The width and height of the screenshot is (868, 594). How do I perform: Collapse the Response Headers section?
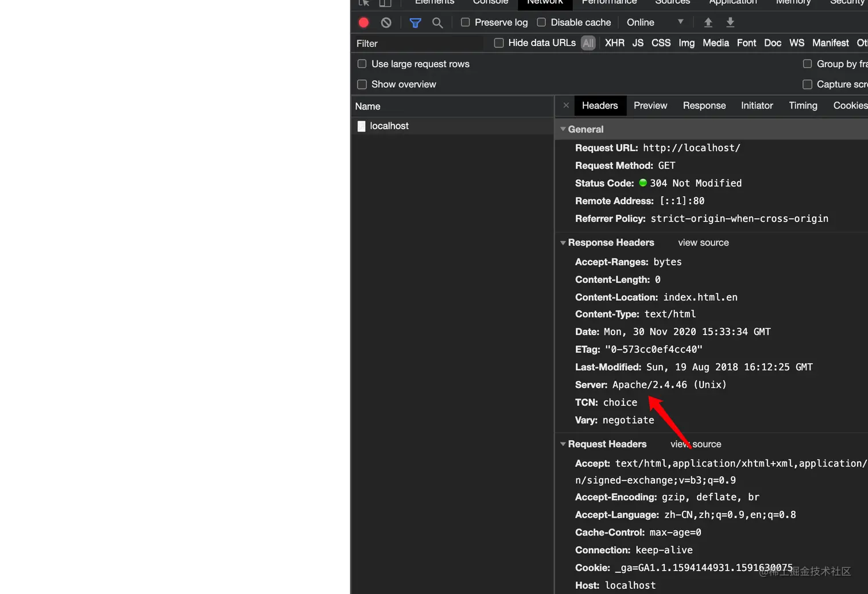[x=563, y=243]
